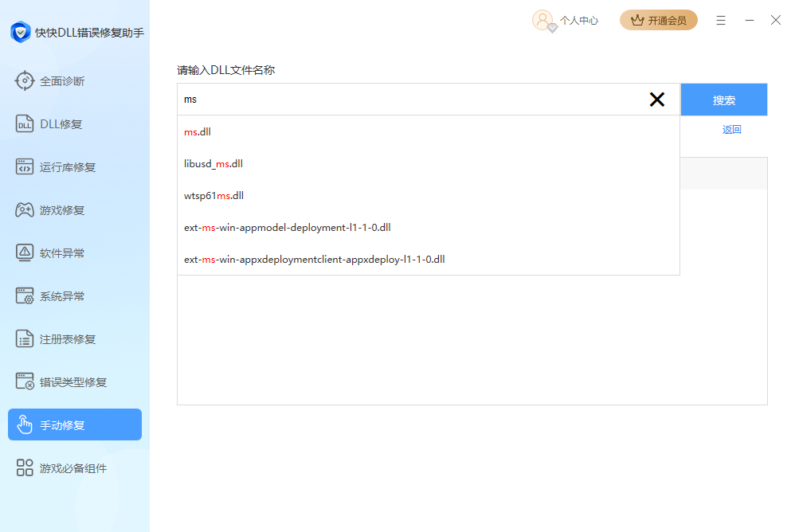Screen dimensions: 795x532
Task: Switch to 运行库修复 menu label
Action: click(68, 167)
